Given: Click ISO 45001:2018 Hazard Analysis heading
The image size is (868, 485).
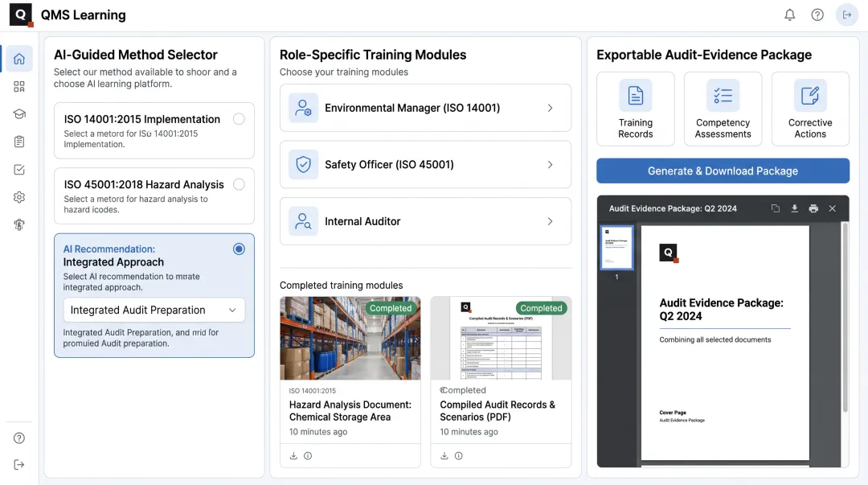Looking at the screenshot, I should [144, 184].
